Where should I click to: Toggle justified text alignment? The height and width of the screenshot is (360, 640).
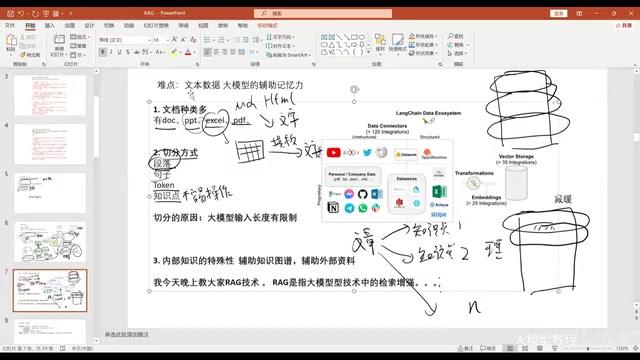(233, 52)
